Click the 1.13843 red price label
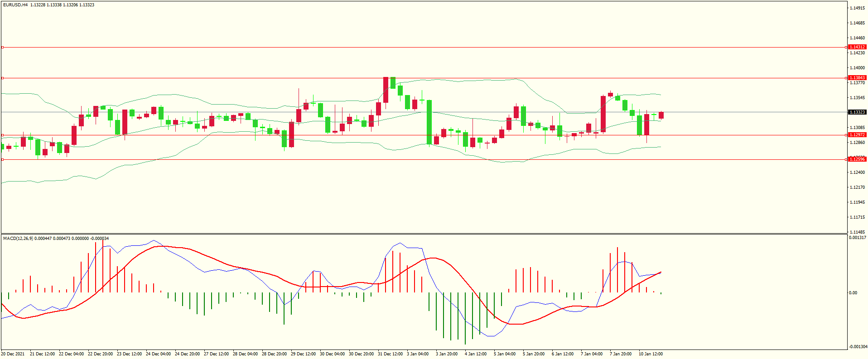This screenshot has height=359, width=868. [857, 78]
